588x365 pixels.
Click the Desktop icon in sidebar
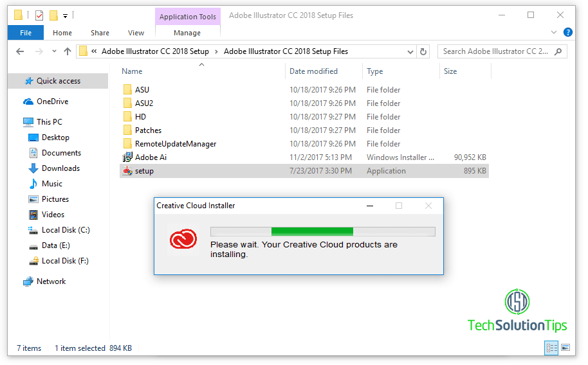pyautogui.click(x=33, y=138)
